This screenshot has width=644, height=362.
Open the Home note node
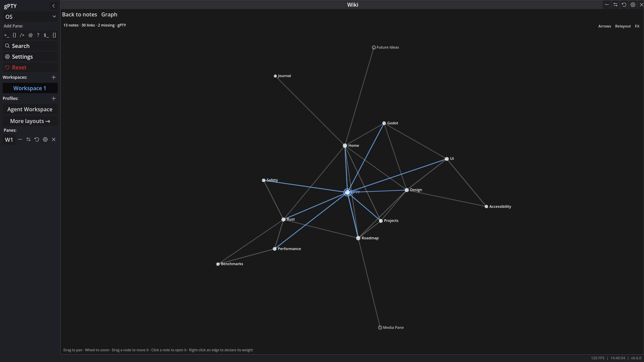(x=345, y=146)
